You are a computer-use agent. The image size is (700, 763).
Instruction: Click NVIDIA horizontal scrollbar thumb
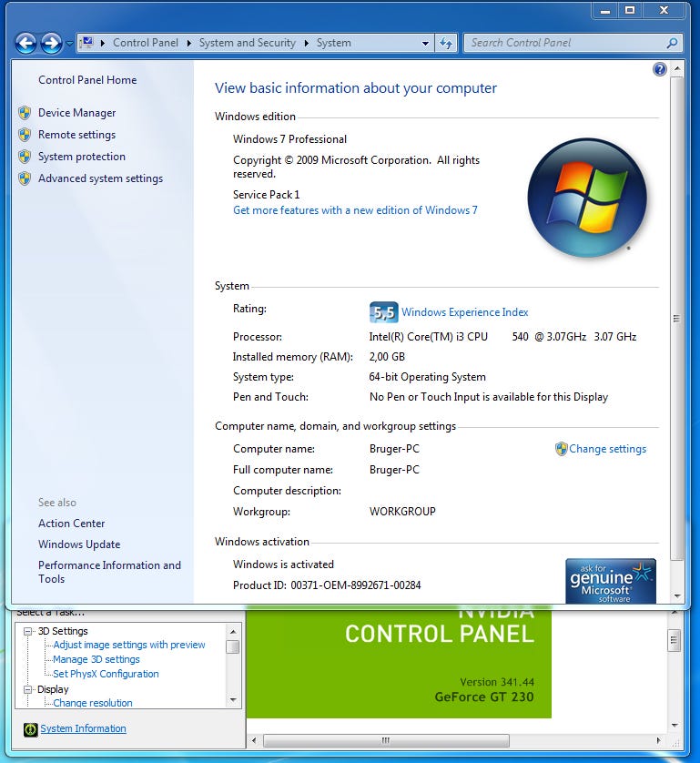tap(386, 740)
